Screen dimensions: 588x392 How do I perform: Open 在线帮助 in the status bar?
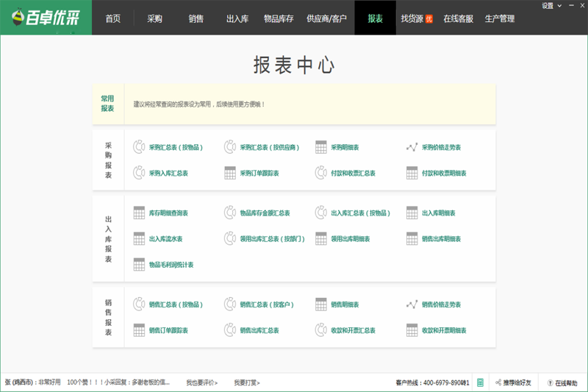tap(562, 382)
